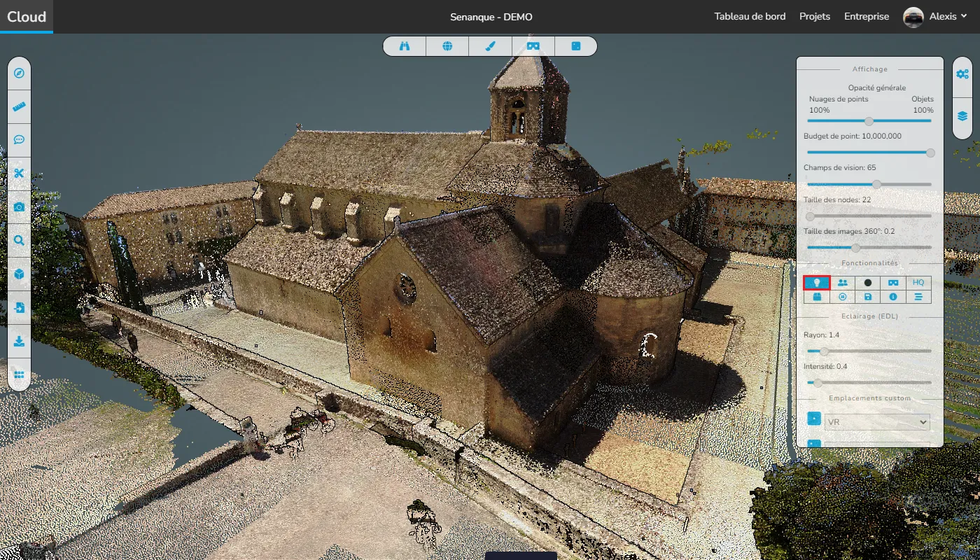The height and width of the screenshot is (560, 980).
Task: Open the ruler measurement tool
Action: (x=19, y=107)
